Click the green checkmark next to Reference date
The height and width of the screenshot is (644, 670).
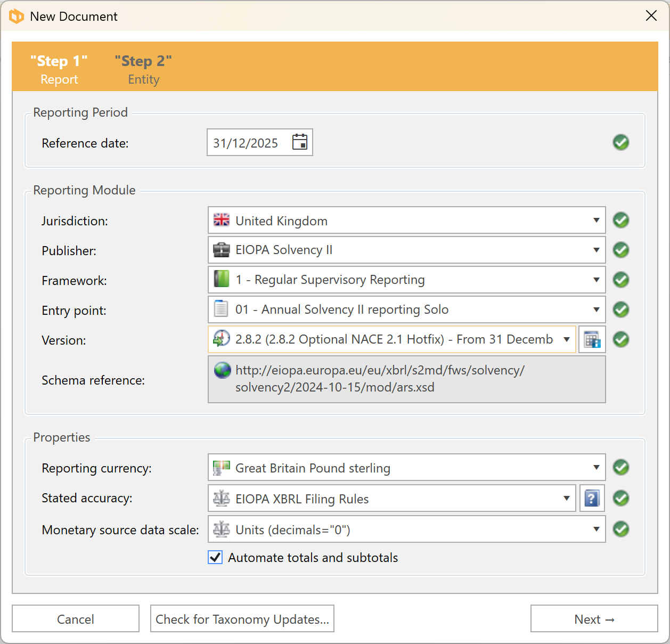(620, 142)
